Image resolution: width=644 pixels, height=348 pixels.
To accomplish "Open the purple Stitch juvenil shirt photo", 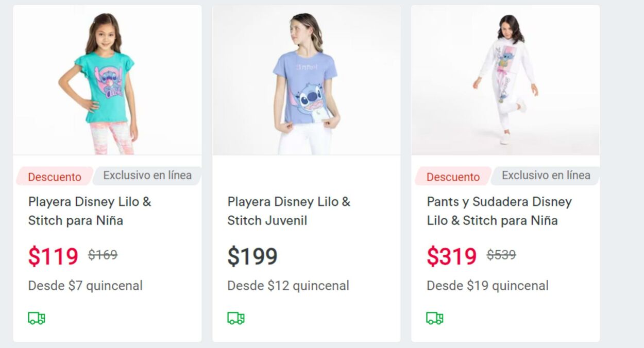I will 306,80.
